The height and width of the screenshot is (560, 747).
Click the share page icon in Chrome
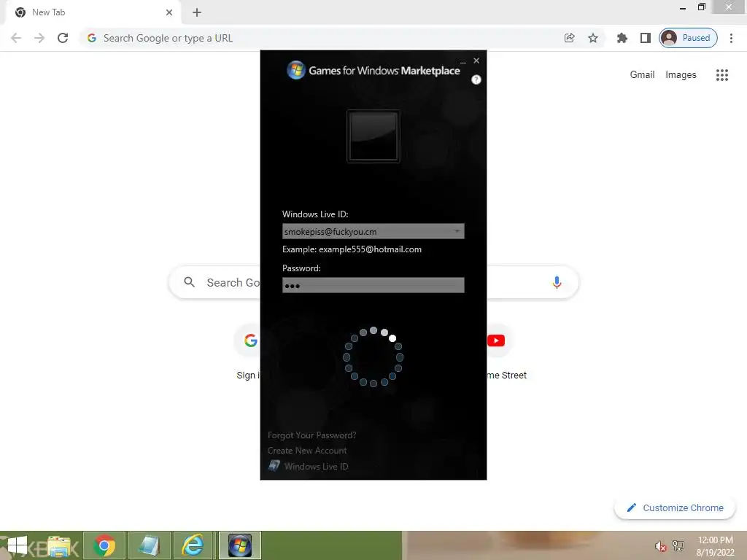coord(569,38)
